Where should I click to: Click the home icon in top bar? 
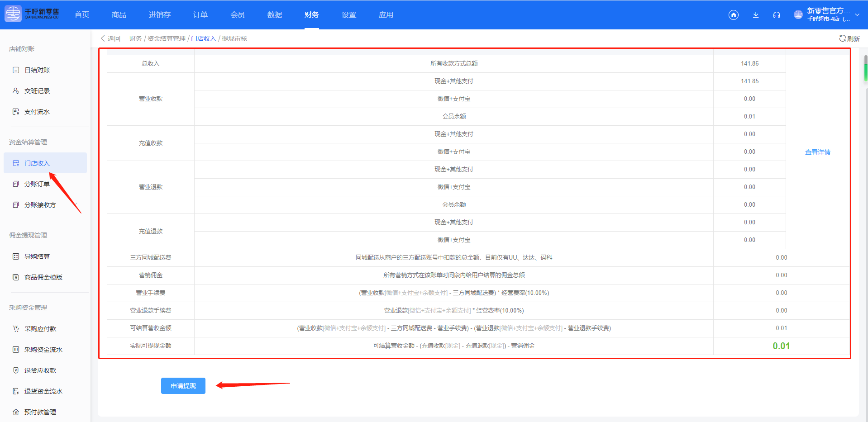click(x=733, y=15)
